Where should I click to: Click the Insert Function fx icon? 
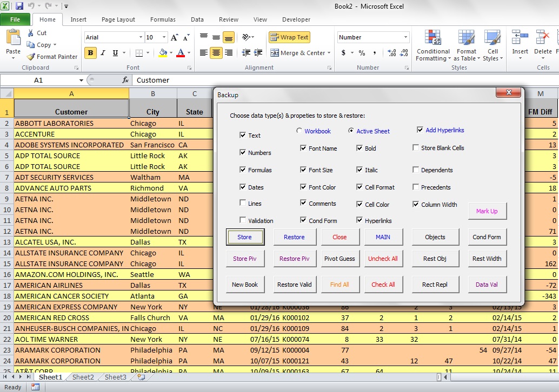125,80
